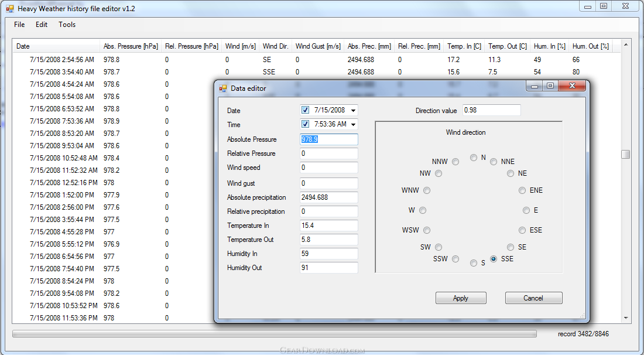
Task: Close the Data editor dialog
Action: pyautogui.click(x=572, y=86)
